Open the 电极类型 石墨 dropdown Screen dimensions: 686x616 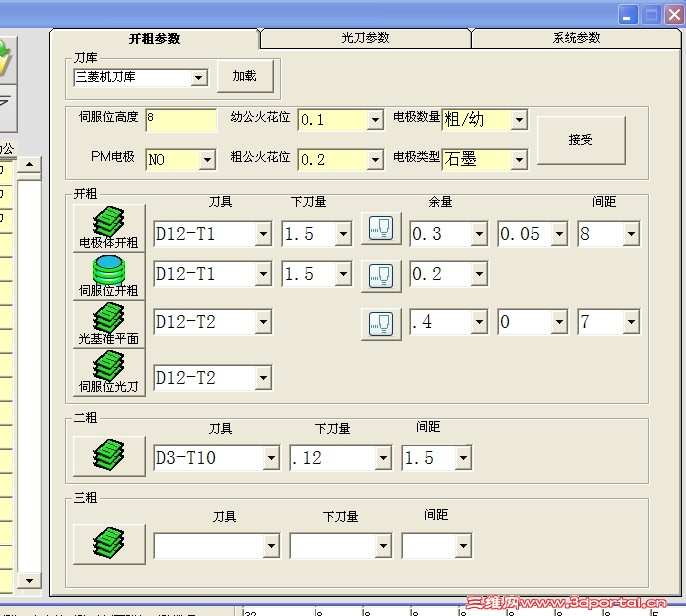click(519, 160)
